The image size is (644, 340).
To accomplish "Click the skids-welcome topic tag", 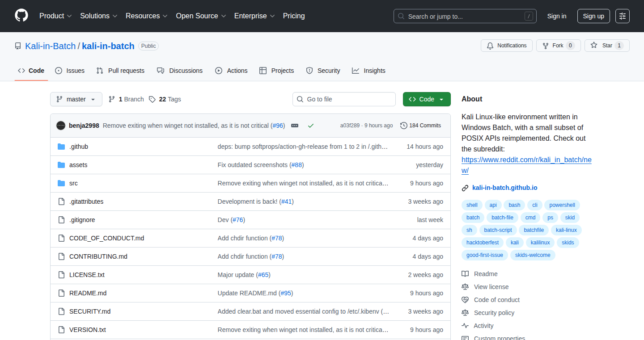I will tap(533, 255).
